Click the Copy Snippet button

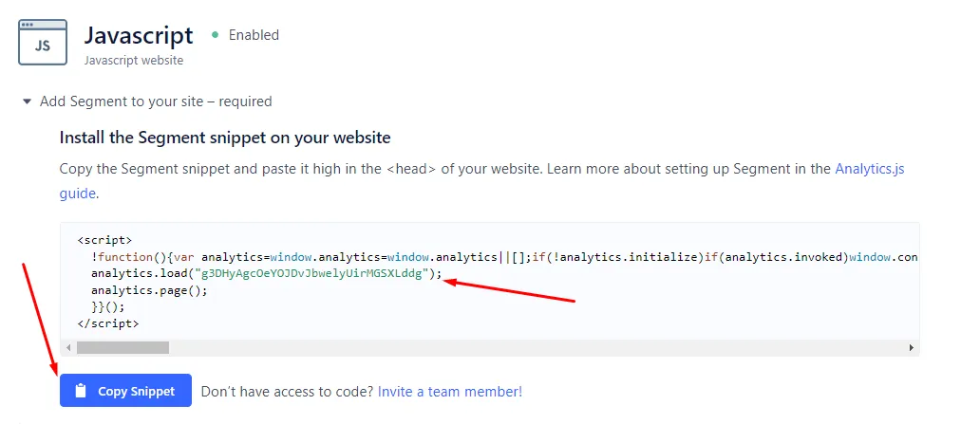point(125,390)
